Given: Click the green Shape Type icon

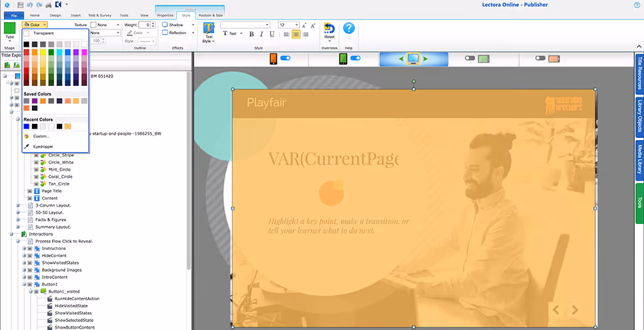Looking at the screenshot, I should (x=9, y=28).
